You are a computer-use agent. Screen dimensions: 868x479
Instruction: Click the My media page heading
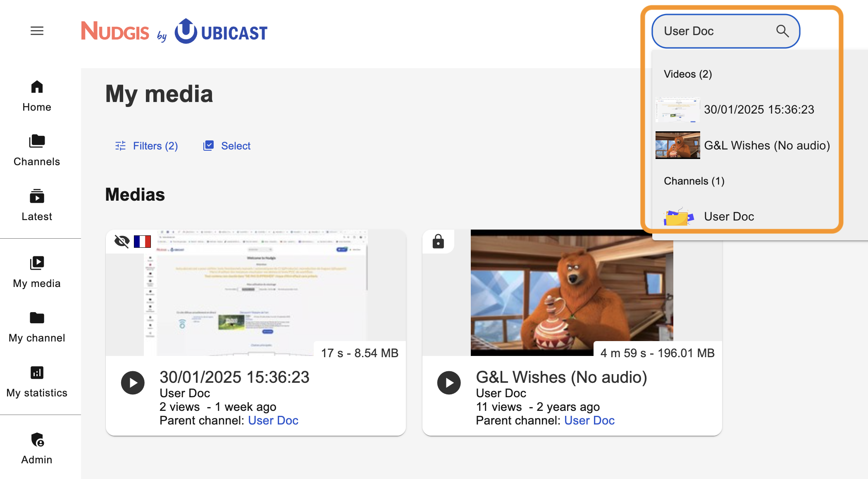(159, 94)
